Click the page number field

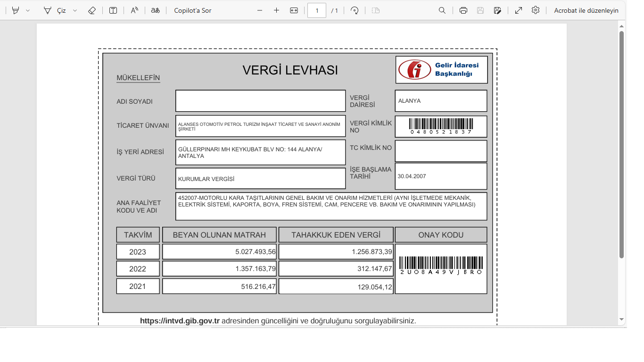click(x=317, y=10)
